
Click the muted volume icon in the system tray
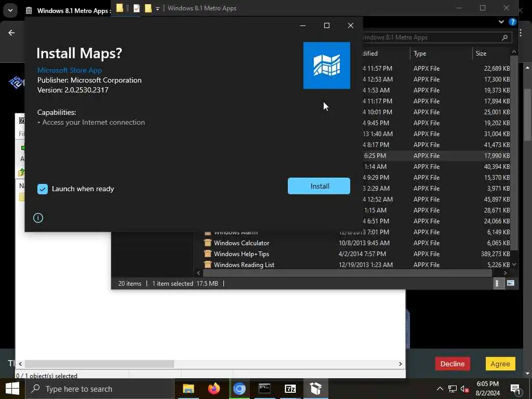(465, 389)
